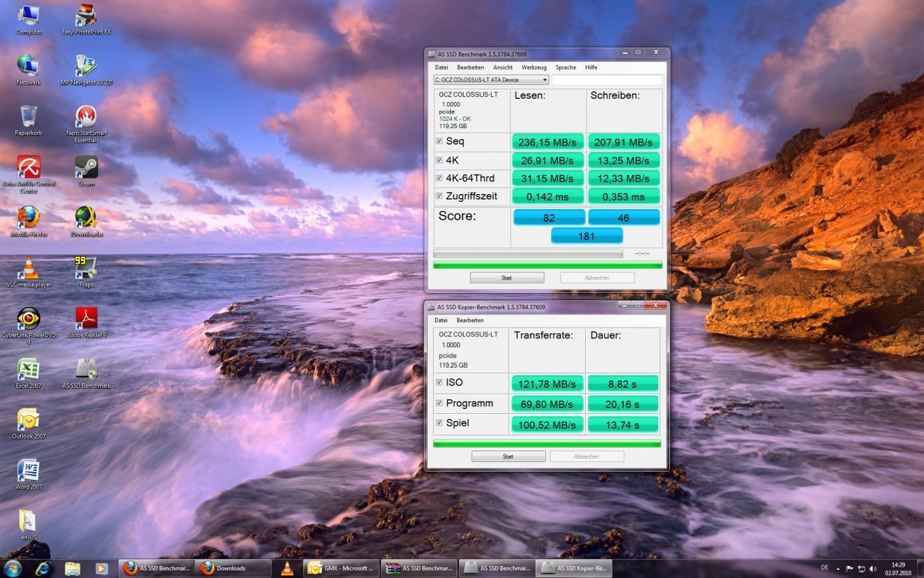The width and height of the screenshot is (924, 578).
Task: Open Adobe Reader 9 desktop icon
Action: point(86,323)
